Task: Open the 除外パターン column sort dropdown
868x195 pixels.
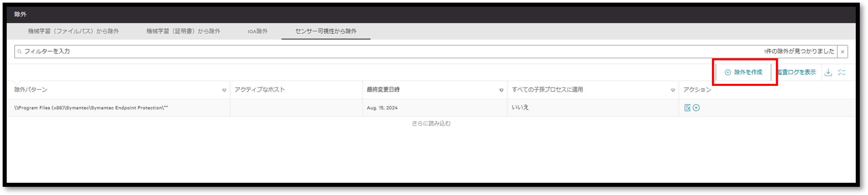Action: pos(224,90)
